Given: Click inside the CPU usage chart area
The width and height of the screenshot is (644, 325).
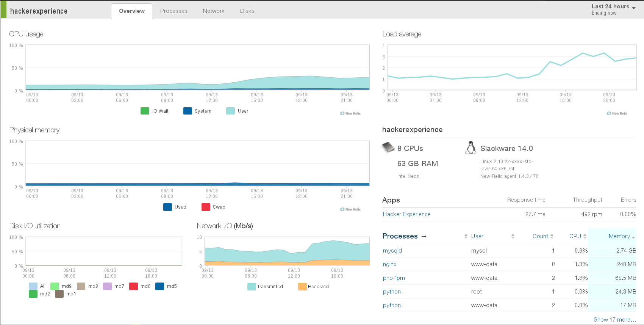Looking at the screenshot, I should coord(197,68).
